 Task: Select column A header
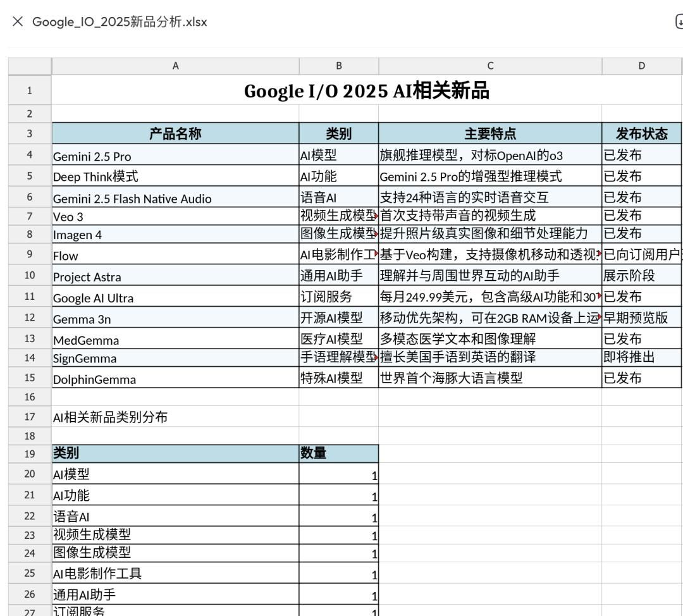(175, 66)
